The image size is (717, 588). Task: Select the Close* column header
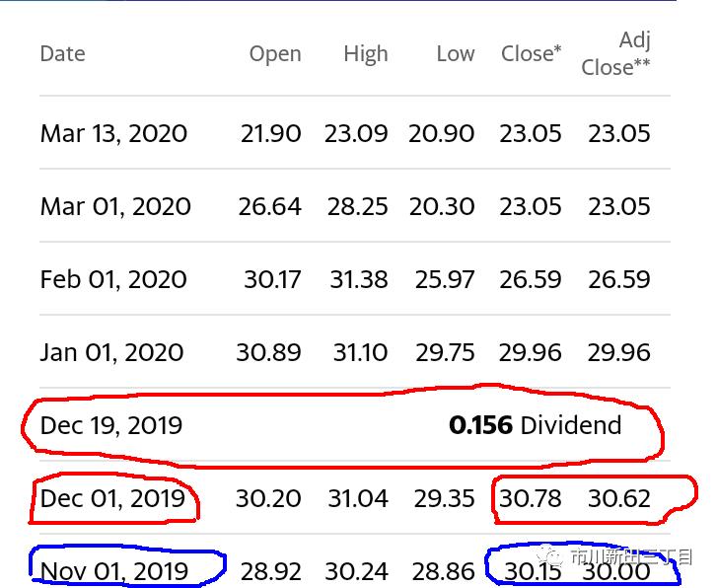tap(531, 53)
